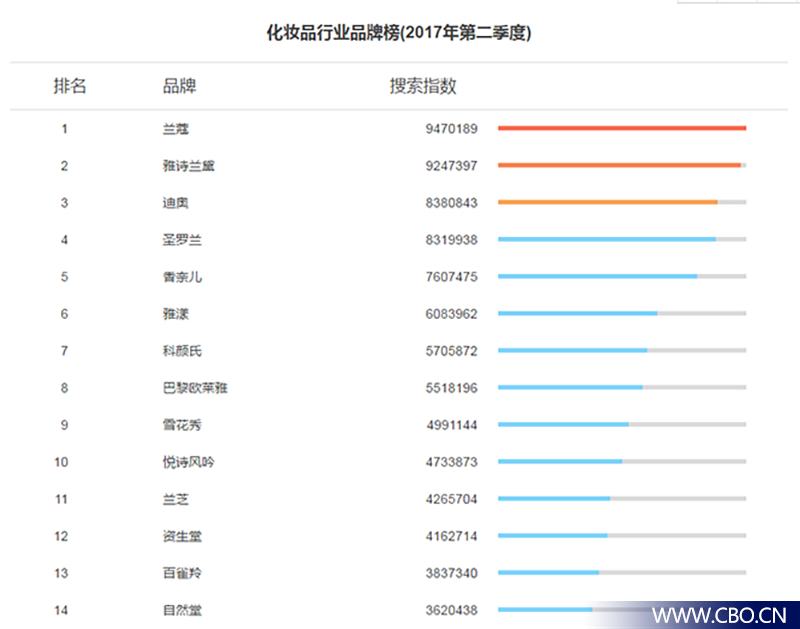Click search index value 8380843
Screen dimensions: 800x629
click(x=452, y=203)
